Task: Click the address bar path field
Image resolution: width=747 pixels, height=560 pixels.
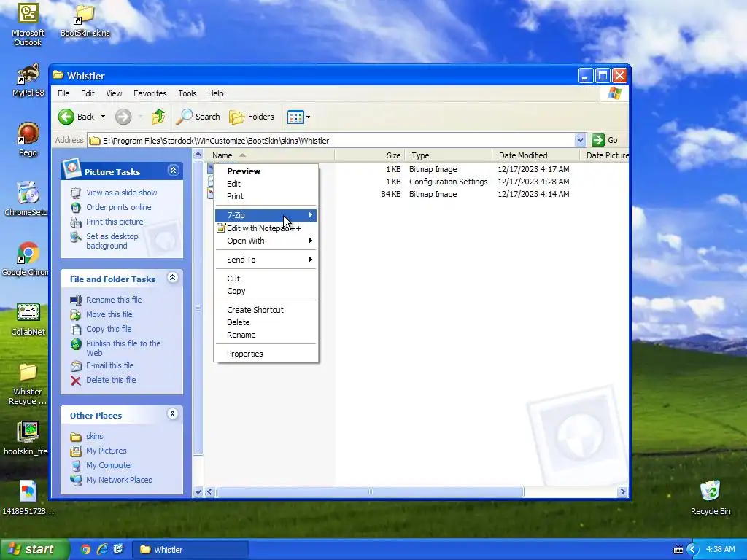Action: (x=332, y=141)
